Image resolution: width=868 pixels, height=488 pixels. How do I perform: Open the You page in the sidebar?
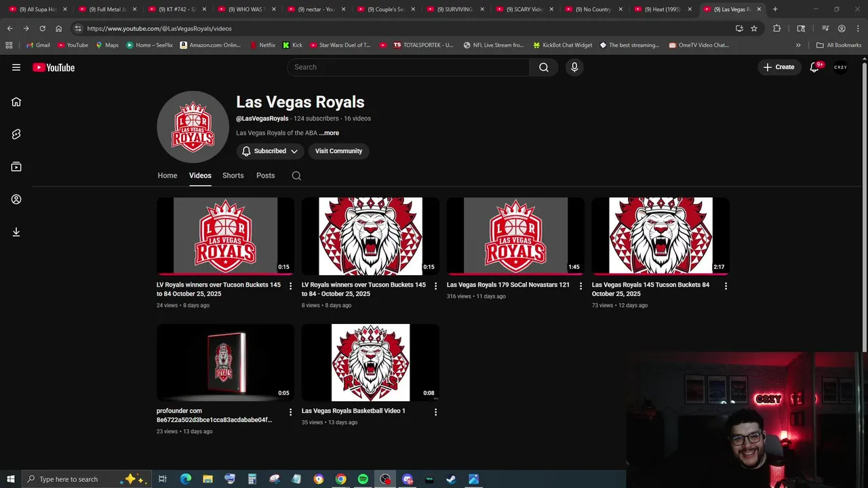(16, 199)
